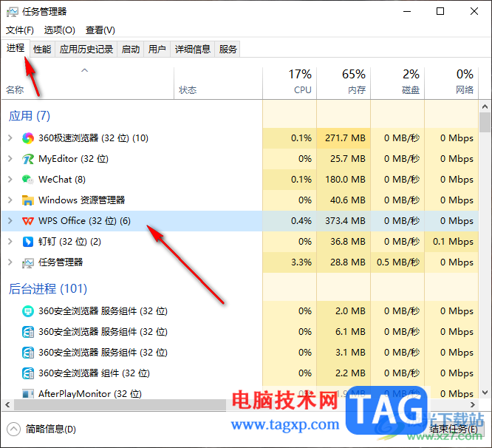Open the 选项(O) menu
Image resolution: width=492 pixels, height=448 pixels.
[60, 30]
